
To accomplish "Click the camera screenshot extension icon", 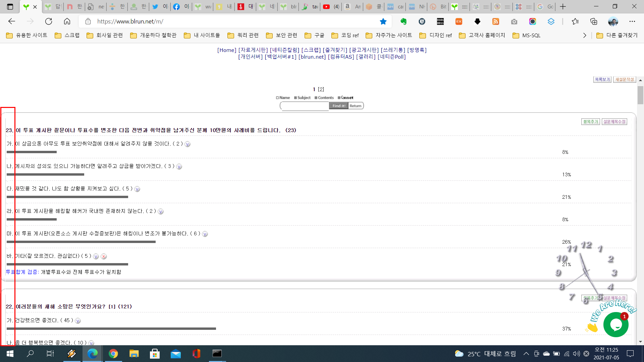I will pyautogui.click(x=514, y=21).
